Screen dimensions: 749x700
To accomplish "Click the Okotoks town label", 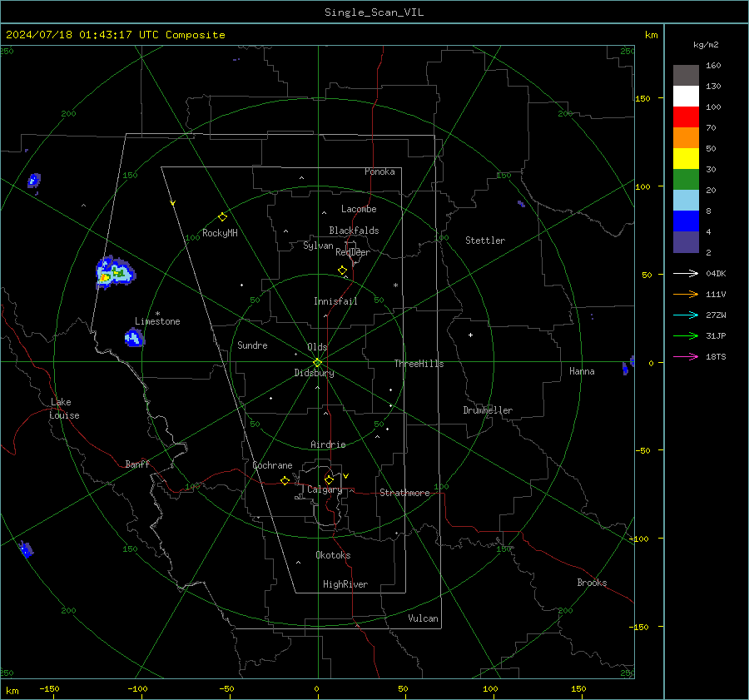I will click(x=333, y=555).
